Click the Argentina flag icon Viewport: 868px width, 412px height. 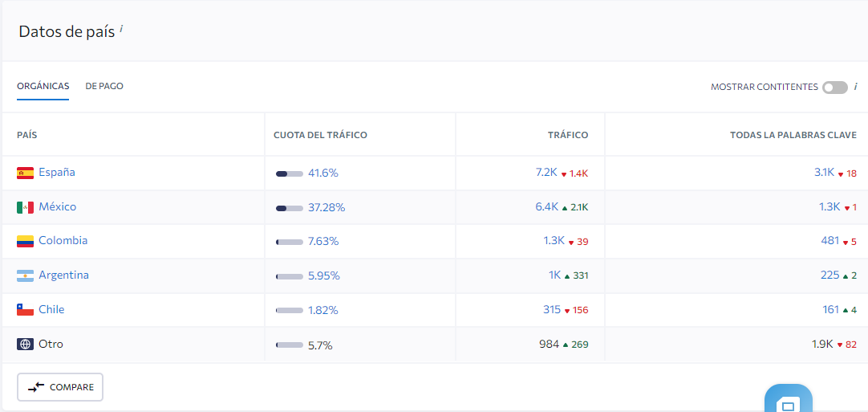(26, 275)
